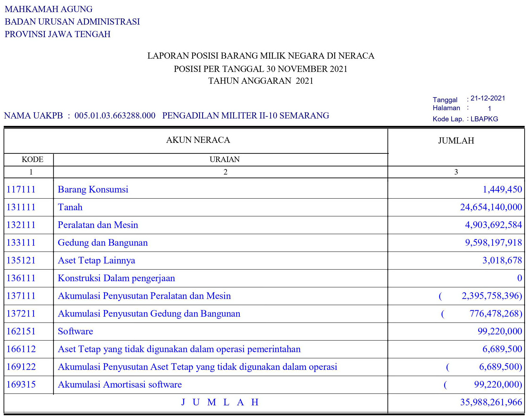Click the '0' amount for Konstruksi row

click(x=519, y=278)
